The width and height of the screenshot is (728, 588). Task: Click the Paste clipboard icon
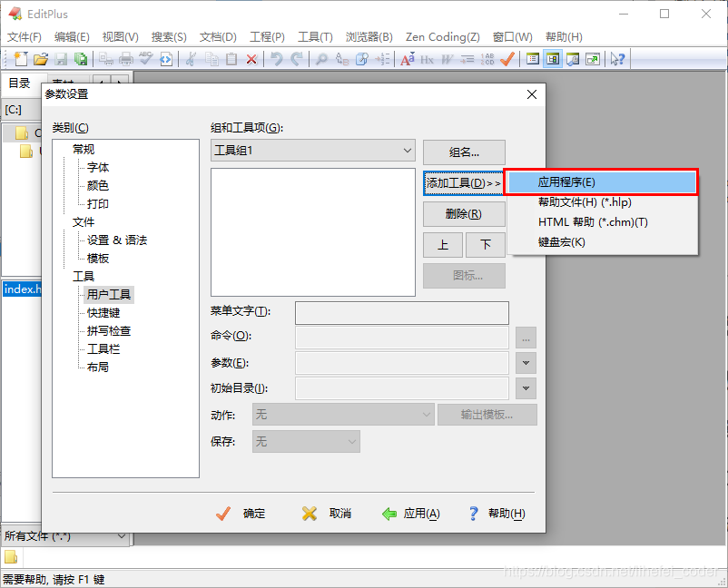[x=231, y=59]
